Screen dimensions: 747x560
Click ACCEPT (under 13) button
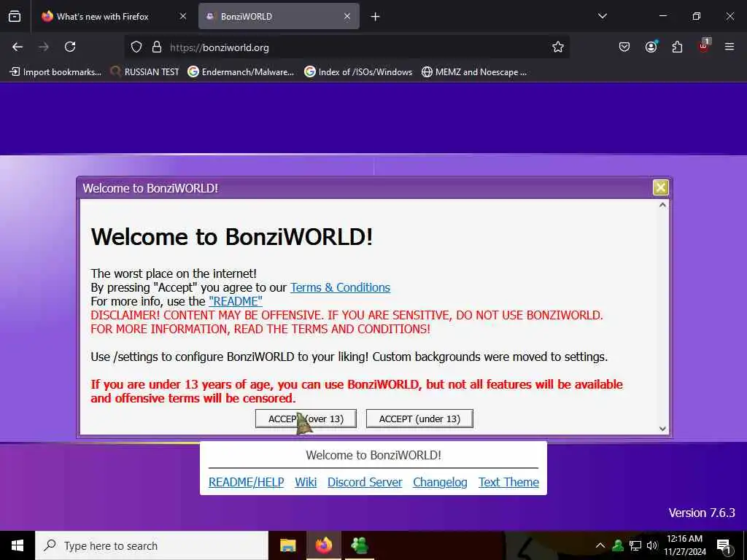[419, 419]
